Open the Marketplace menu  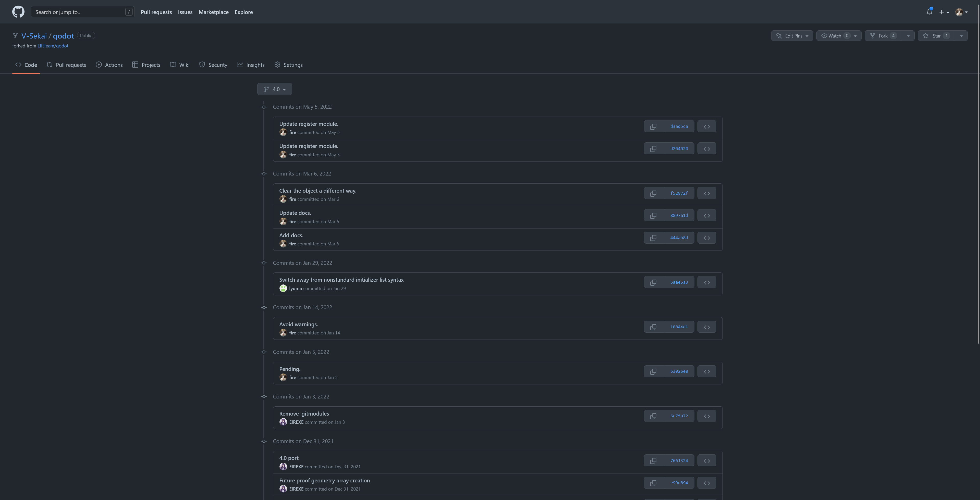coord(213,12)
